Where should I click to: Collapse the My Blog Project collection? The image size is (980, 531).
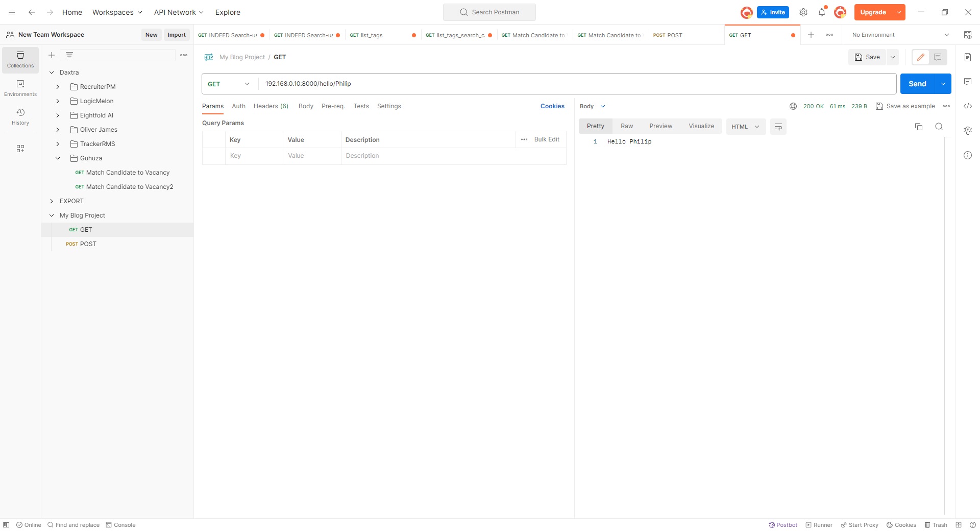pyautogui.click(x=52, y=215)
